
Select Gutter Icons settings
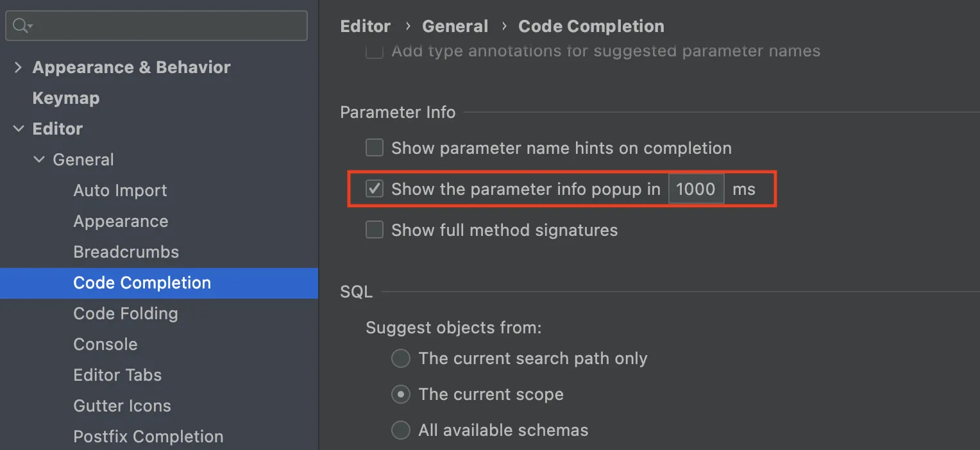tap(122, 406)
